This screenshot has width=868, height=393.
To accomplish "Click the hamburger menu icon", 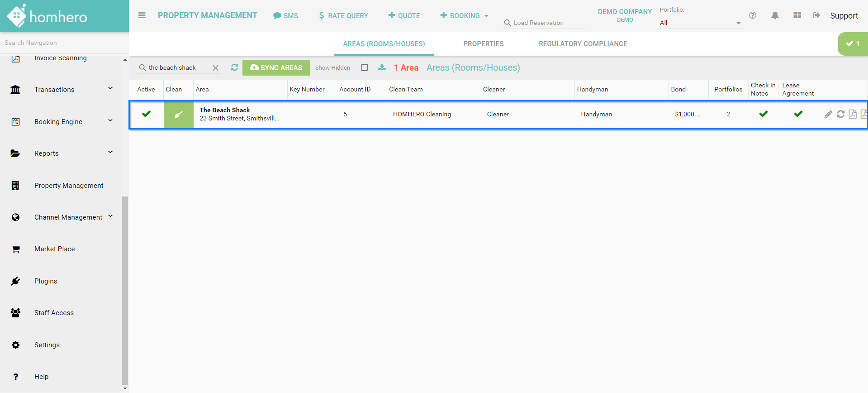I will click(142, 15).
